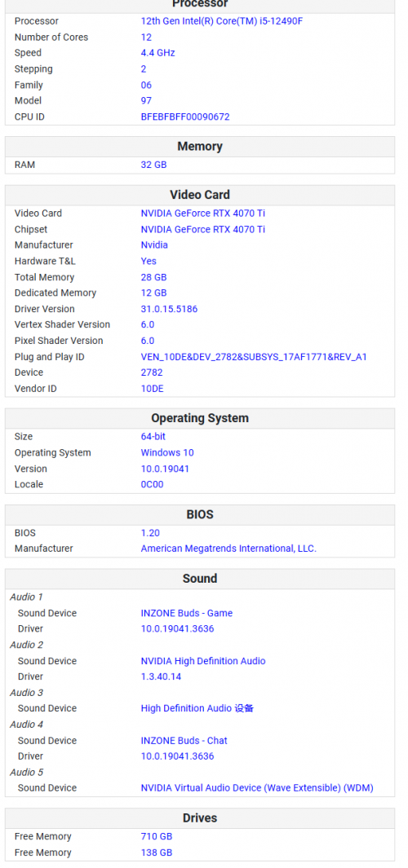The image size is (408, 868).
Task: Select the Chipset row RTX 4070 Ti value
Action: click(x=203, y=229)
